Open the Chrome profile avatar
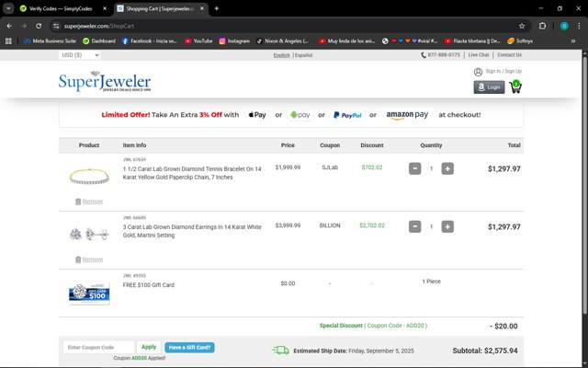 (x=564, y=26)
